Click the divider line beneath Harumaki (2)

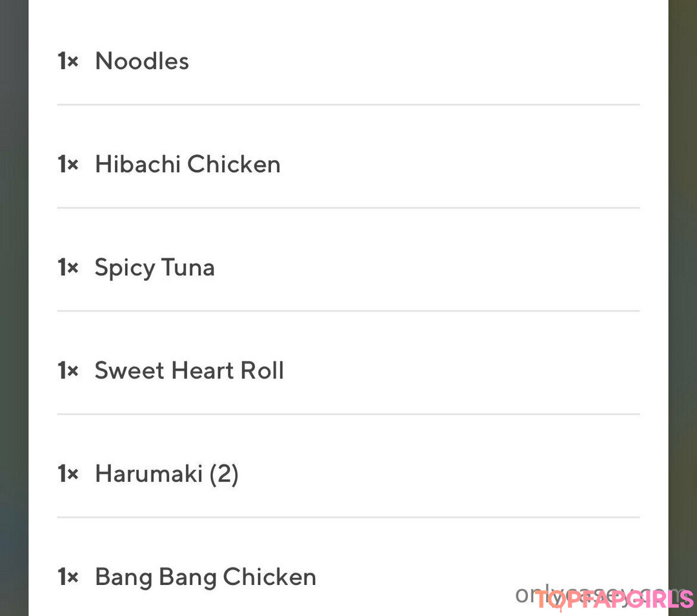tap(348, 517)
